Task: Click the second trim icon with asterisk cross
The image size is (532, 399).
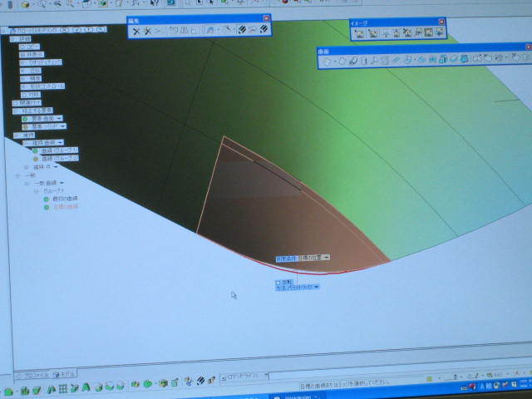Action: point(147,32)
